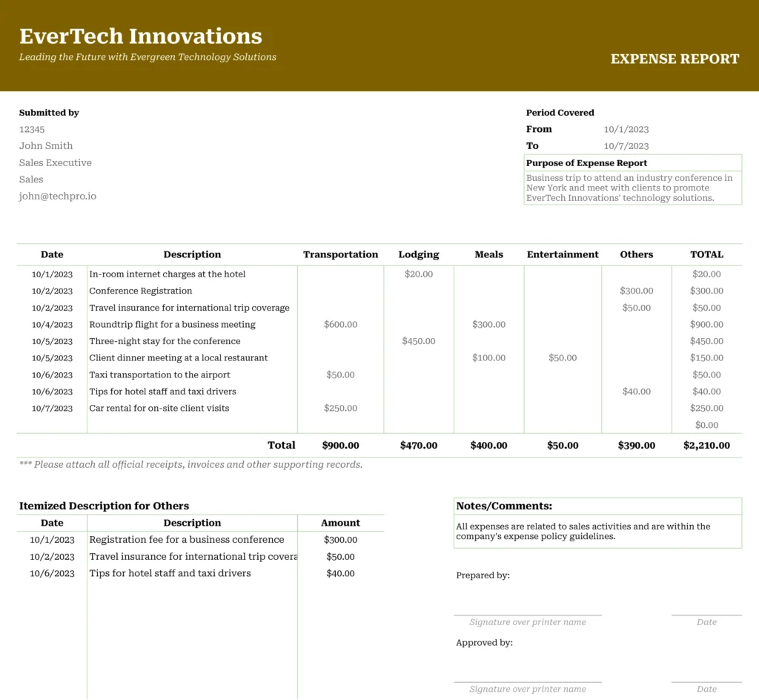This screenshot has height=700, width=759.
Task: Click the EverTech Innovations company title
Action: pyautogui.click(x=140, y=36)
